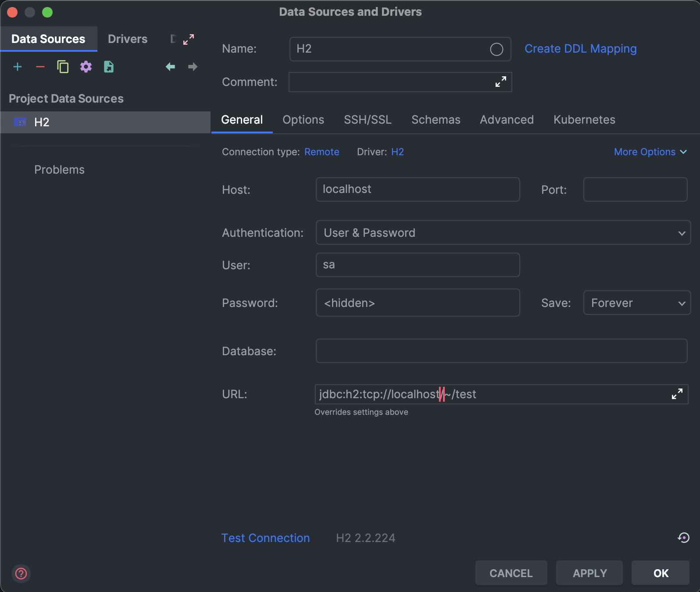Image resolution: width=700 pixels, height=592 pixels.
Task: Click Test Connection link
Action: [x=265, y=538]
